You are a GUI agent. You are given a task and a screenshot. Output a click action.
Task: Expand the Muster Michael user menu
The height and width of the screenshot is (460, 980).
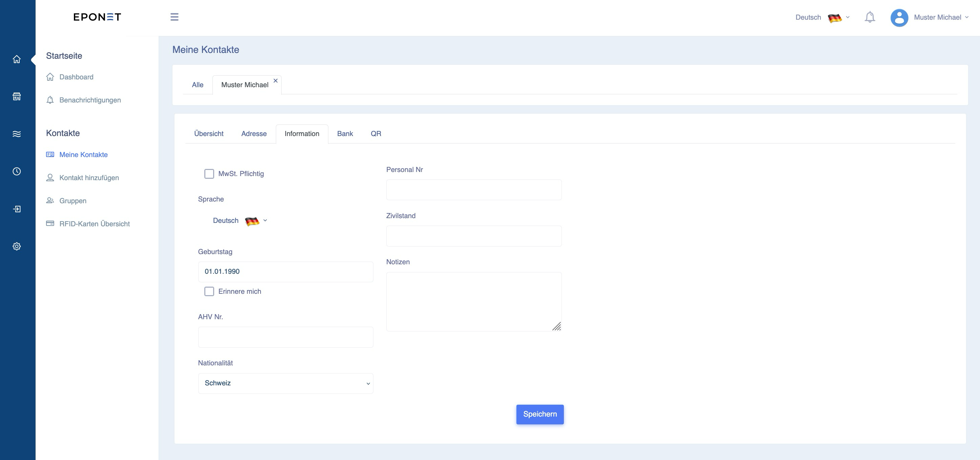pyautogui.click(x=930, y=18)
